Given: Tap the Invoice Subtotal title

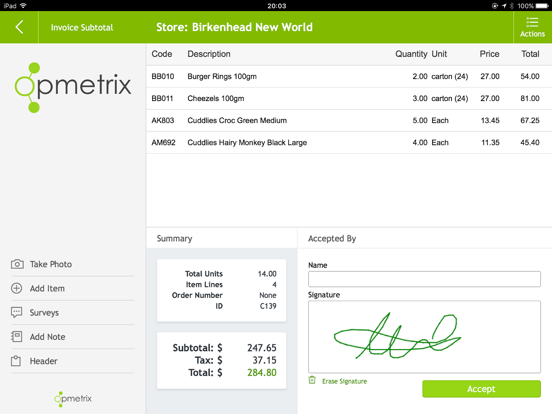Looking at the screenshot, I should (82, 27).
